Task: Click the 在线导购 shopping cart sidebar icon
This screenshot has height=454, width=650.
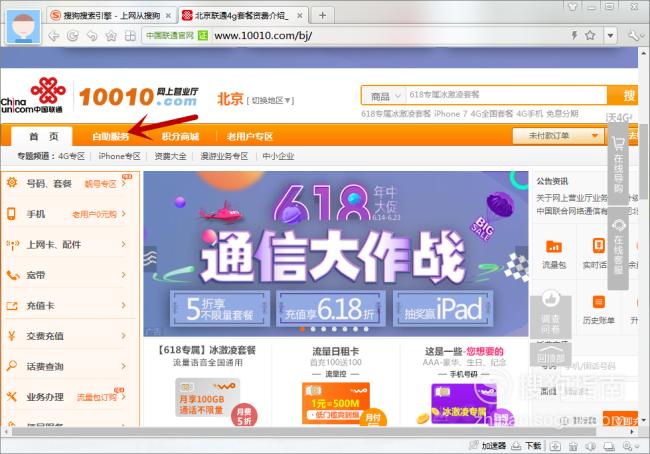Action: [x=618, y=144]
